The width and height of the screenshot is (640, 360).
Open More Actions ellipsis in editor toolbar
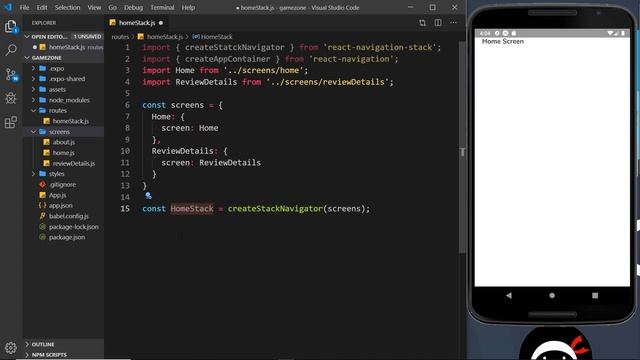click(x=453, y=23)
